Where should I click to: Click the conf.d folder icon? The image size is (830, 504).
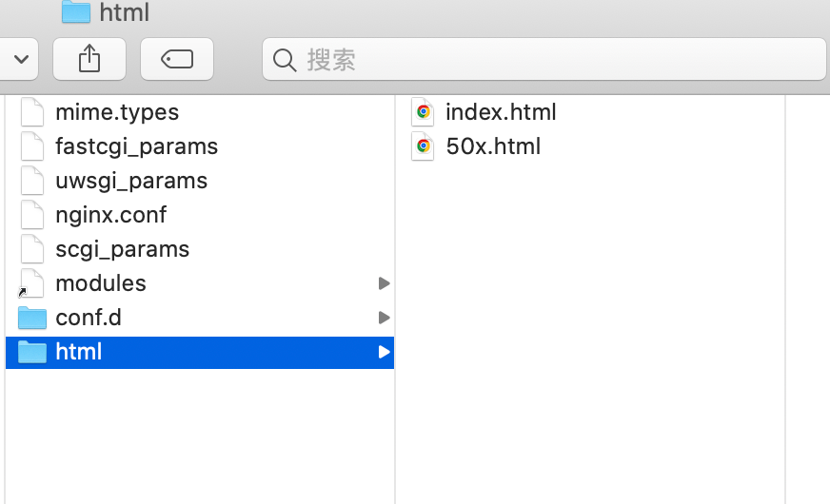32,318
